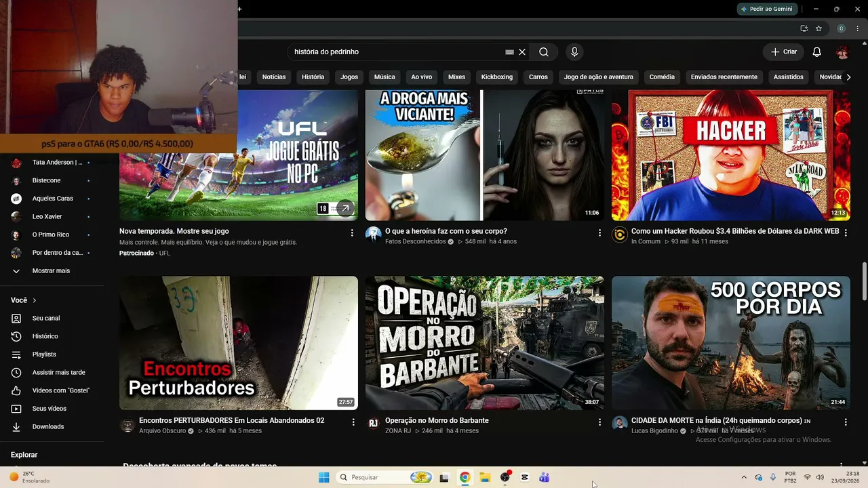The image size is (868, 488).
Task: Open ZONA RJ channel avatar
Action: [x=373, y=424]
